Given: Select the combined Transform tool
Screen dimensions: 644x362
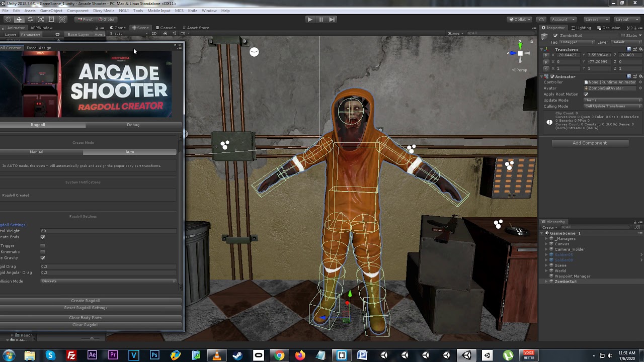Looking at the screenshot, I should (x=62, y=19).
